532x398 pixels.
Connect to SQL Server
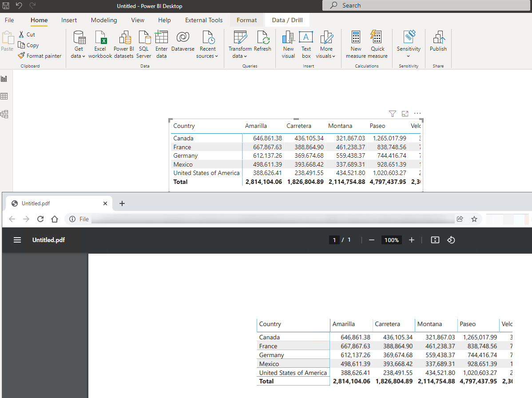(144, 44)
